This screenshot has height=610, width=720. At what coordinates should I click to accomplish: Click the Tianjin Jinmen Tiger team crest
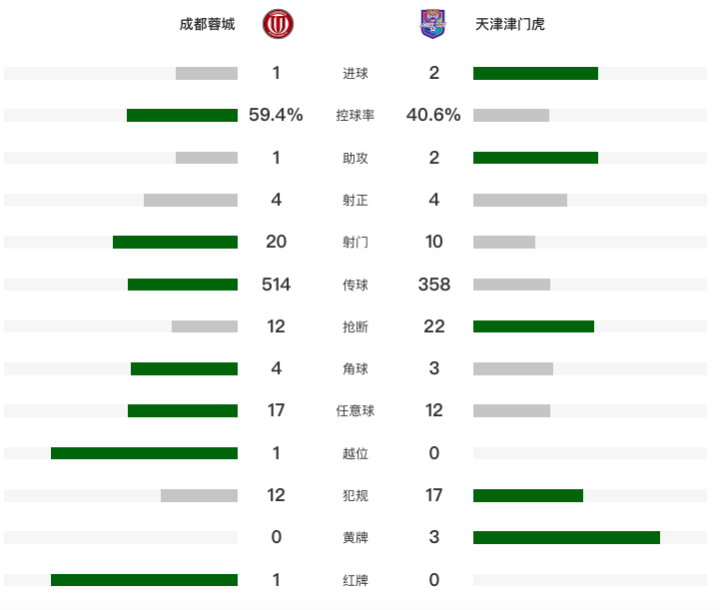[433, 24]
